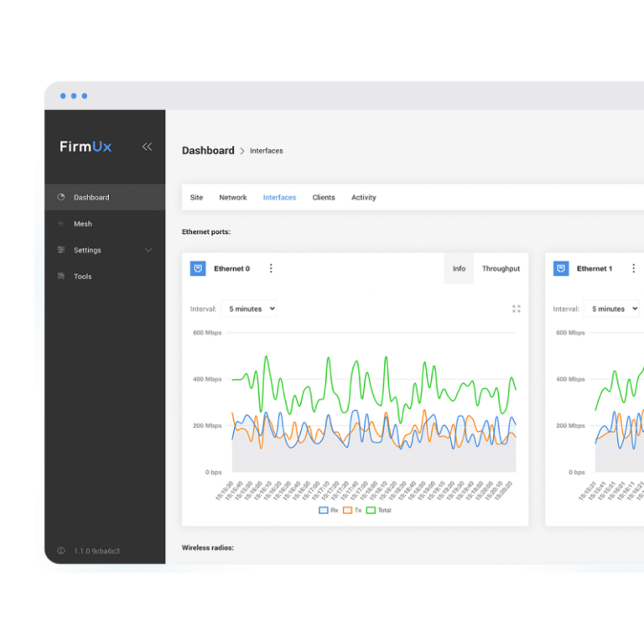644x644 pixels.
Task: Switch to the Network tab
Action: click(233, 198)
